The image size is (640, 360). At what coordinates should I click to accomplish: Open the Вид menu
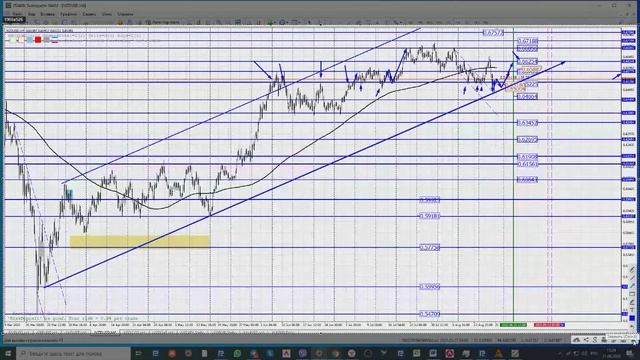(x=31, y=14)
